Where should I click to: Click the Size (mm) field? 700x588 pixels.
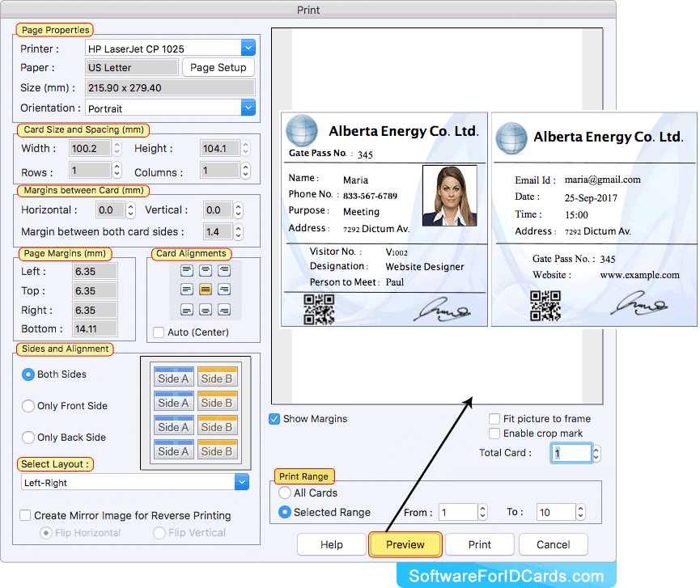point(170,87)
